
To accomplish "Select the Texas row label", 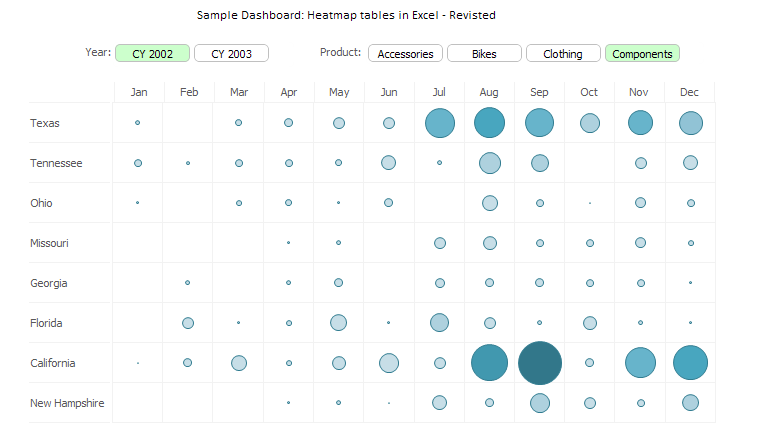I will pyautogui.click(x=45, y=123).
